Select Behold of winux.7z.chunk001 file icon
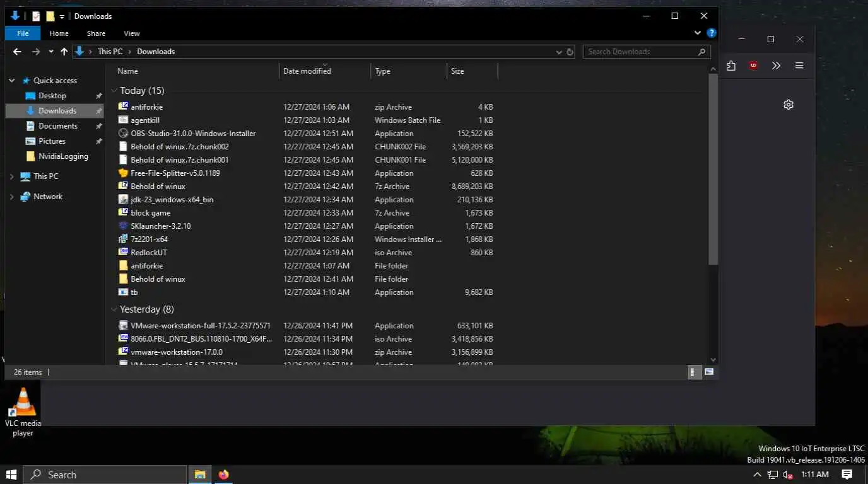The image size is (868, 484). [x=124, y=159]
